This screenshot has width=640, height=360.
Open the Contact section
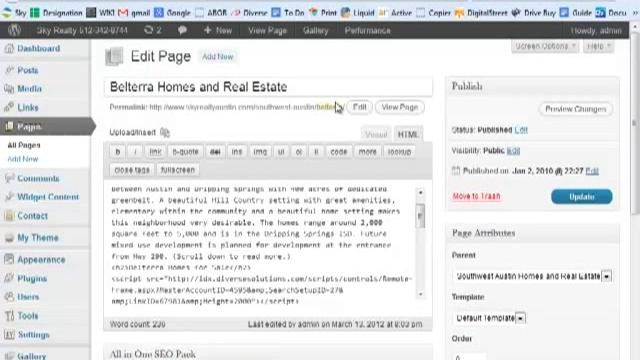pyautogui.click(x=32, y=216)
